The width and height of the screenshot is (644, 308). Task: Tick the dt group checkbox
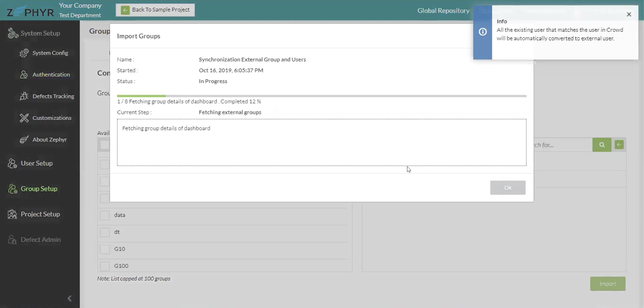coord(105,232)
